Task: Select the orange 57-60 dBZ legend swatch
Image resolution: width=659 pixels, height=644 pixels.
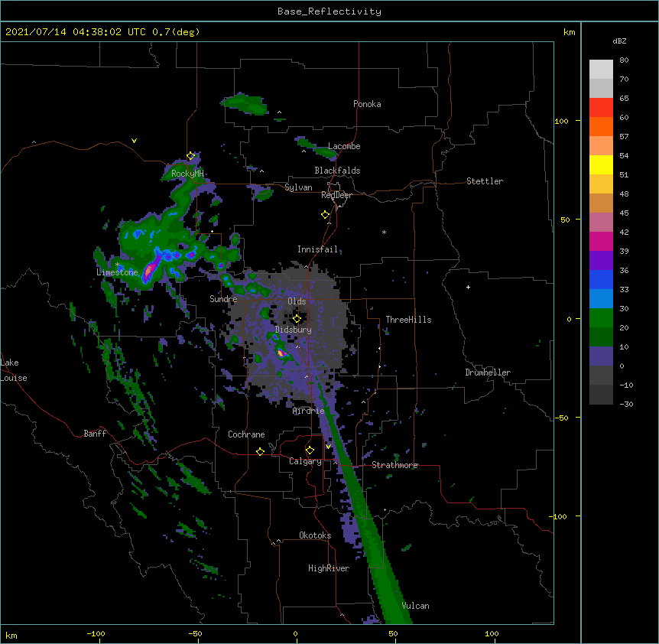Action: [x=601, y=126]
